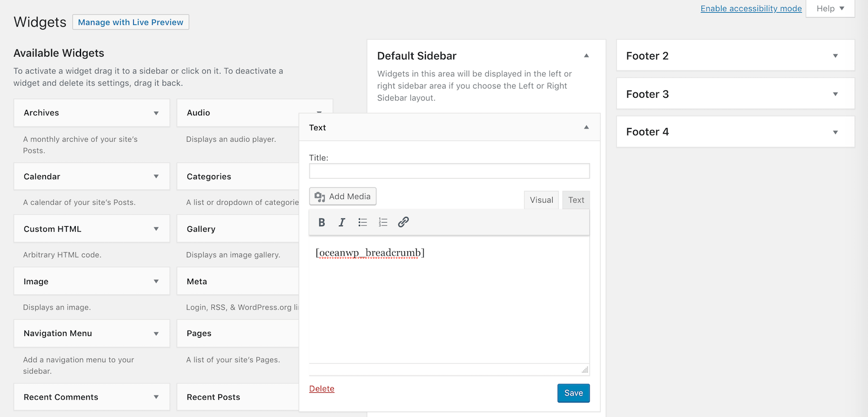Click the widget Title input field
Image resolution: width=868 pixels, height=417 pixels.
[x=449, y=171]
